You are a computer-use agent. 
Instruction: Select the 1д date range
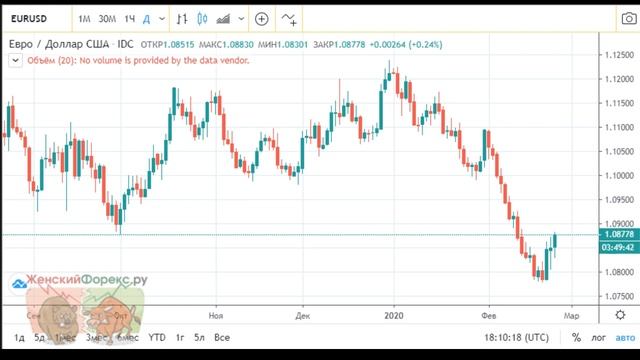[19, 338]
